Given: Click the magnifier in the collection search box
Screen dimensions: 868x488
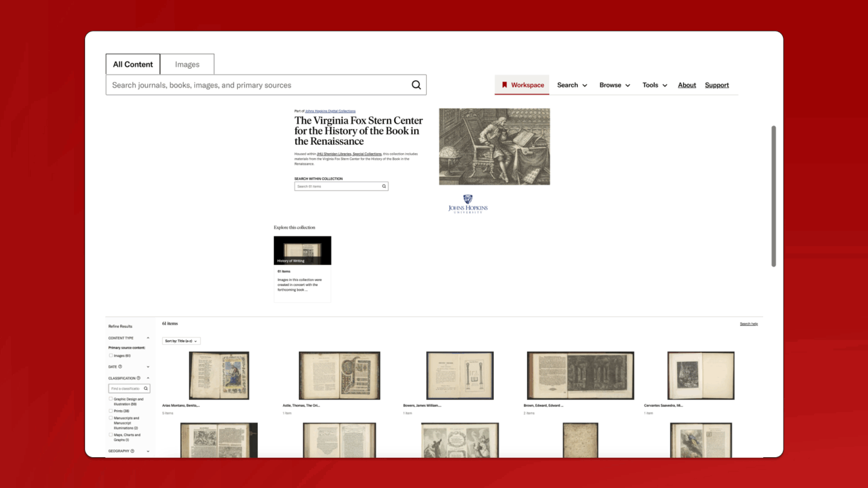Looking at the screenshot, I should pos(384,186).
